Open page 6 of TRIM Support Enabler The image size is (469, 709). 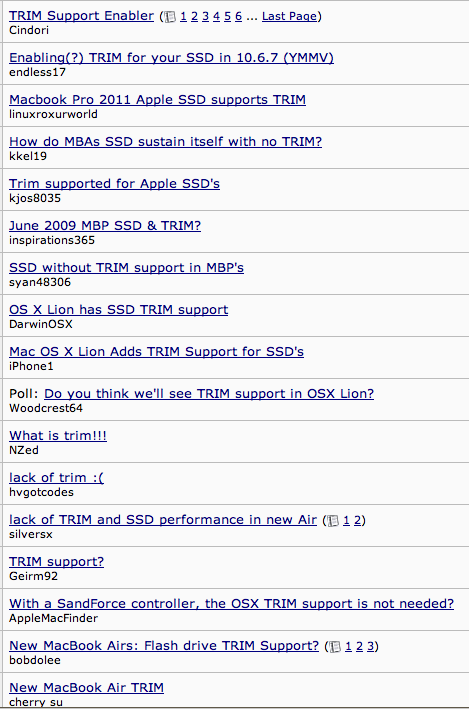(238, 16)
